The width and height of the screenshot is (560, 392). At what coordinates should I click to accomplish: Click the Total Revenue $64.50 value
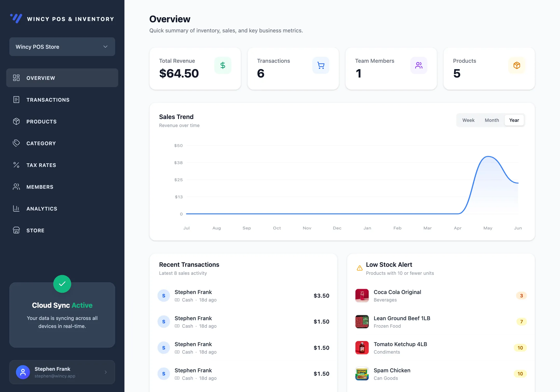[x=179, y=73]
